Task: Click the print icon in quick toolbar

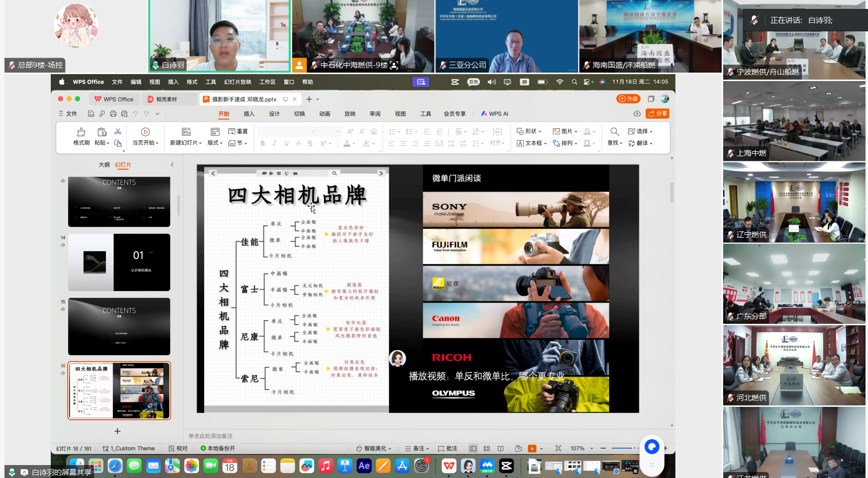Action: tap(113, 114)
